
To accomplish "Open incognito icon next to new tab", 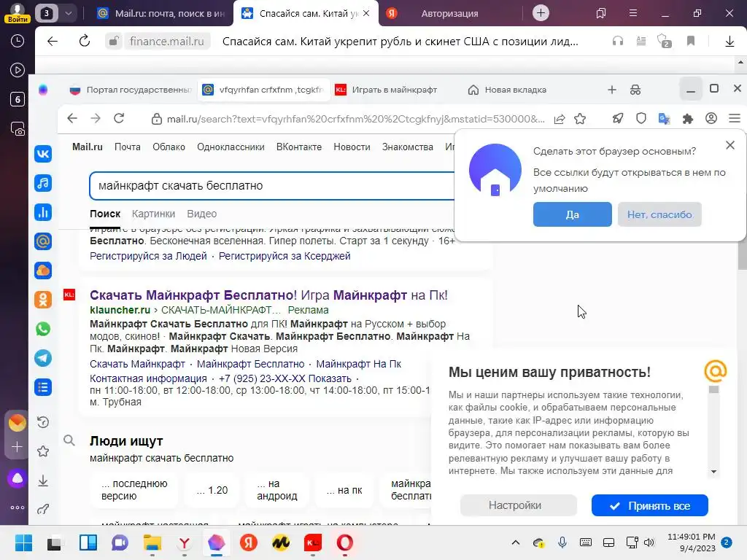I will click(x=635, y=90).
